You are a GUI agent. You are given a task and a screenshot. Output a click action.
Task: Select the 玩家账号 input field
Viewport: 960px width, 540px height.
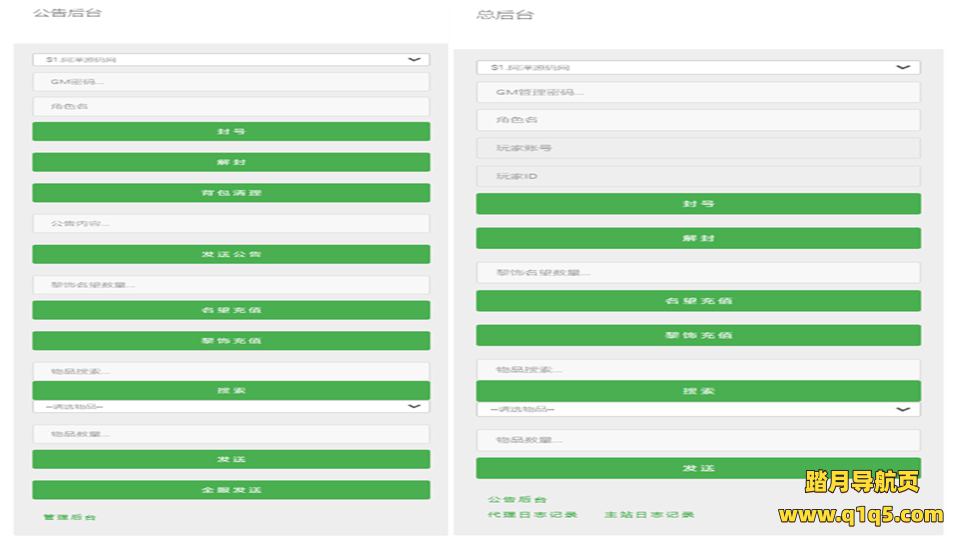[697, 148]
